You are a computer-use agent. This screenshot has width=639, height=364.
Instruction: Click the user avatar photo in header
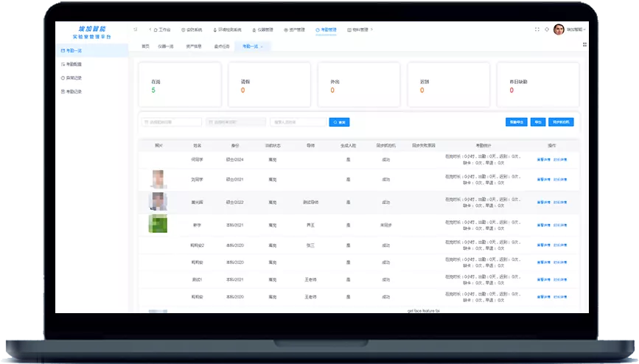click(559, 29)
